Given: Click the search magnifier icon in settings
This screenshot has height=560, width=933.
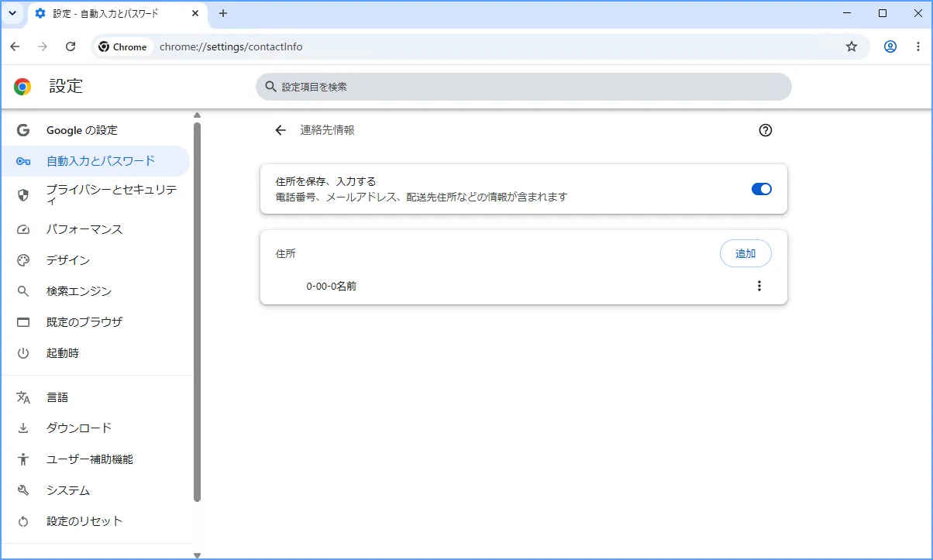Looking at the screenshot, I should click(271, 87).
